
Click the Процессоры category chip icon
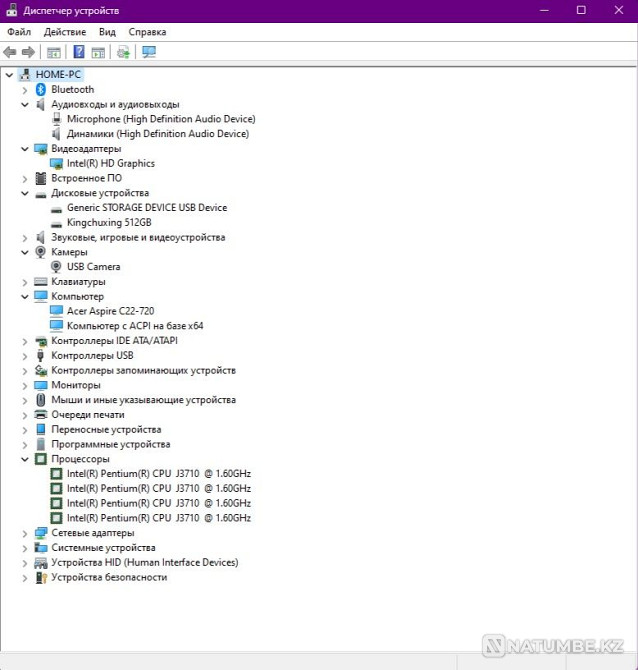[x=41, y=459]
